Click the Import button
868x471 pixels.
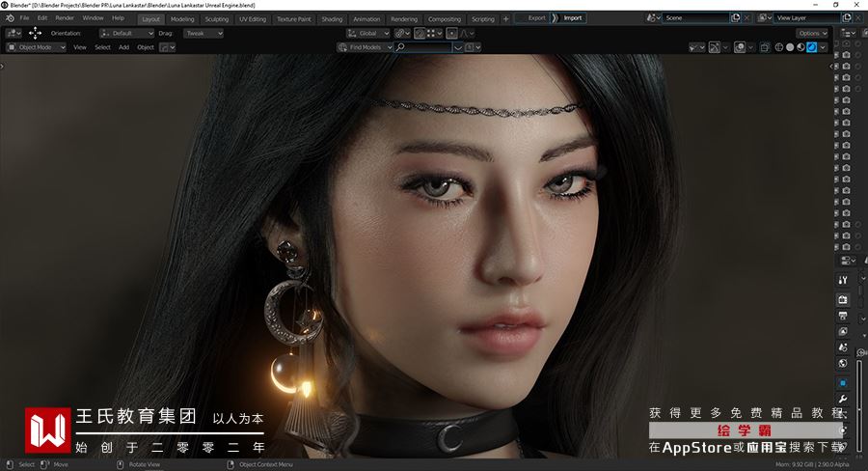[569, 17]
